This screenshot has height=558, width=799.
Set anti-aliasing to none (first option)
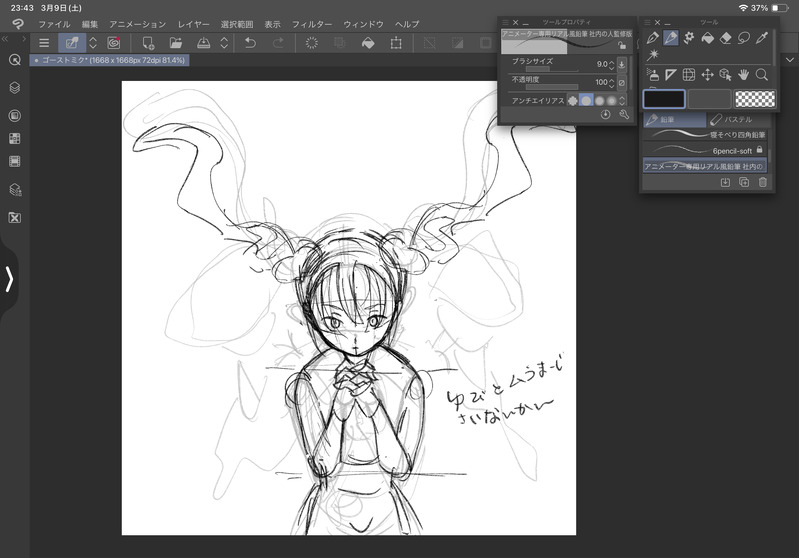coord(573,101)
